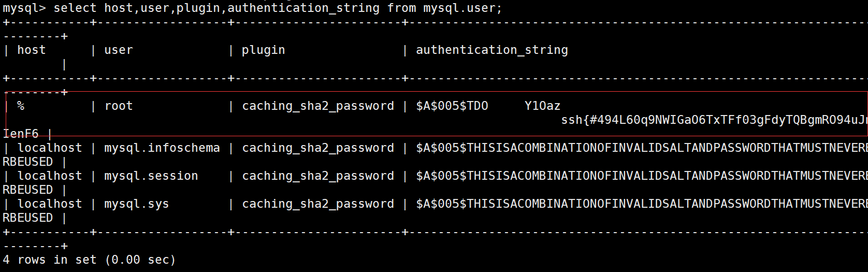
Task: Click the select query text after the prompt
Action: click(x=278, y=8)
